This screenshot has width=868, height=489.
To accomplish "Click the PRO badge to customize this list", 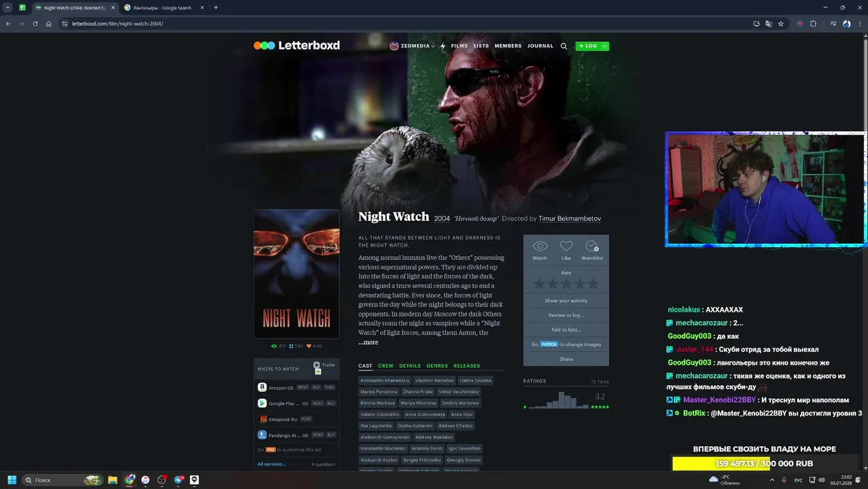I will pyautogui.click(x=271, y=450).
